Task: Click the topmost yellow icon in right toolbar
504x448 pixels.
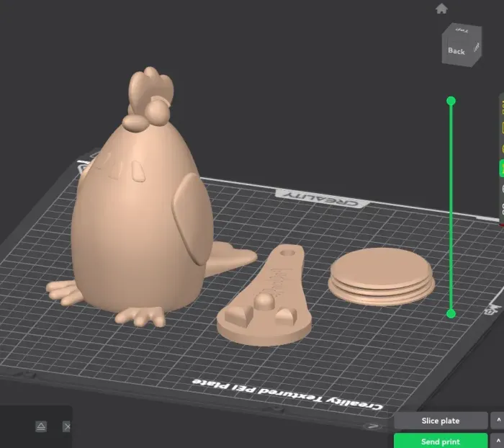Action: [x=501, y=105]
